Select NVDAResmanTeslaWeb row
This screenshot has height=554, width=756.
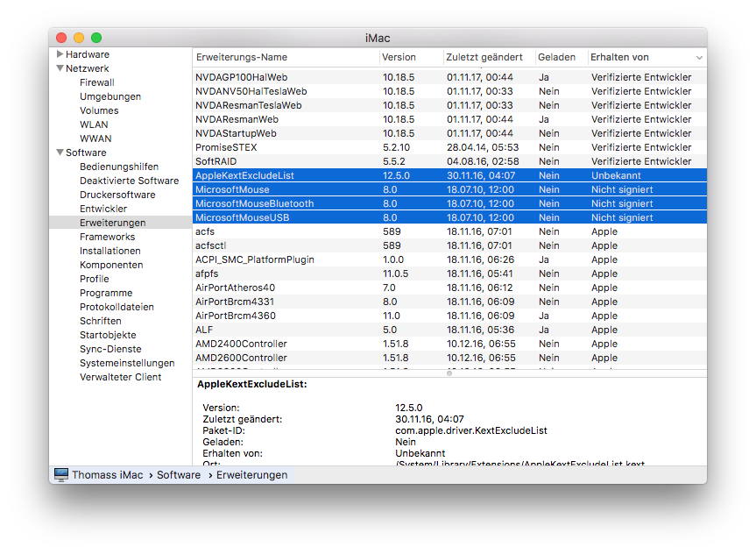pyautogui.click(x=449, y=105)
